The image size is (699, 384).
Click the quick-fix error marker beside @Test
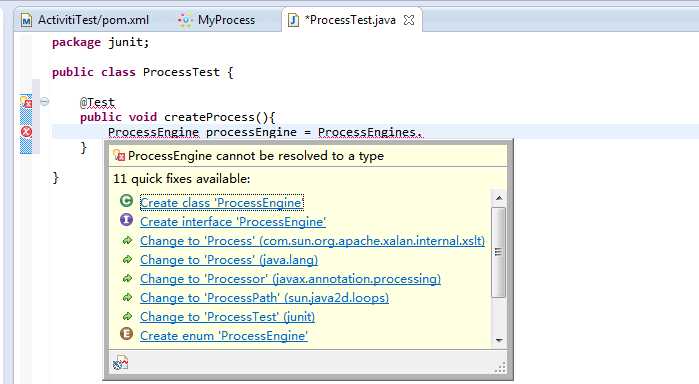pos(26,102)
